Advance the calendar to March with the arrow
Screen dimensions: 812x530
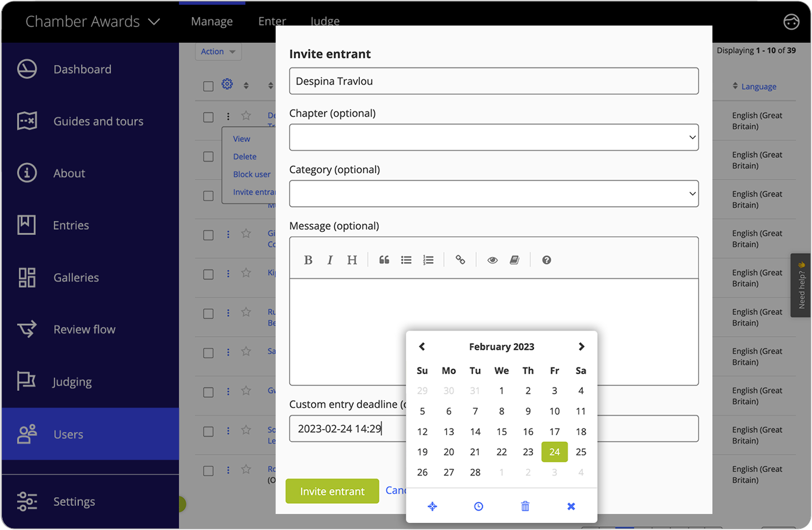[x=581, y=346]
